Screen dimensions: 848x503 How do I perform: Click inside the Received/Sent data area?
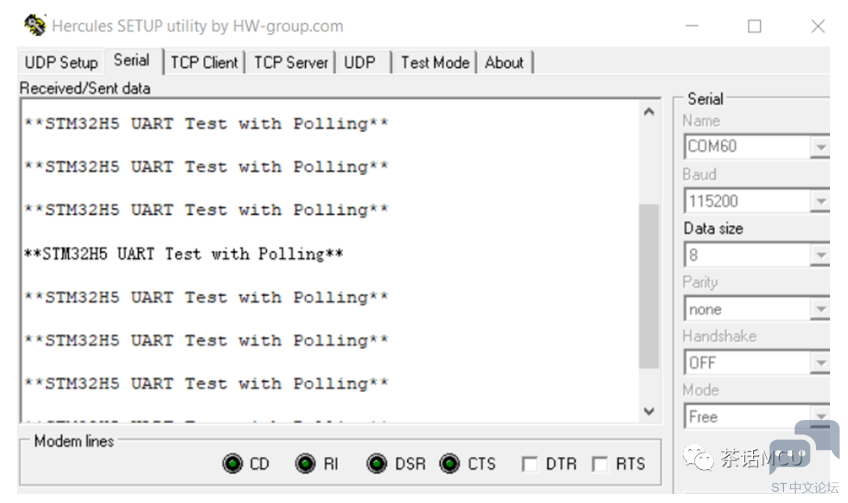[330, 261]
